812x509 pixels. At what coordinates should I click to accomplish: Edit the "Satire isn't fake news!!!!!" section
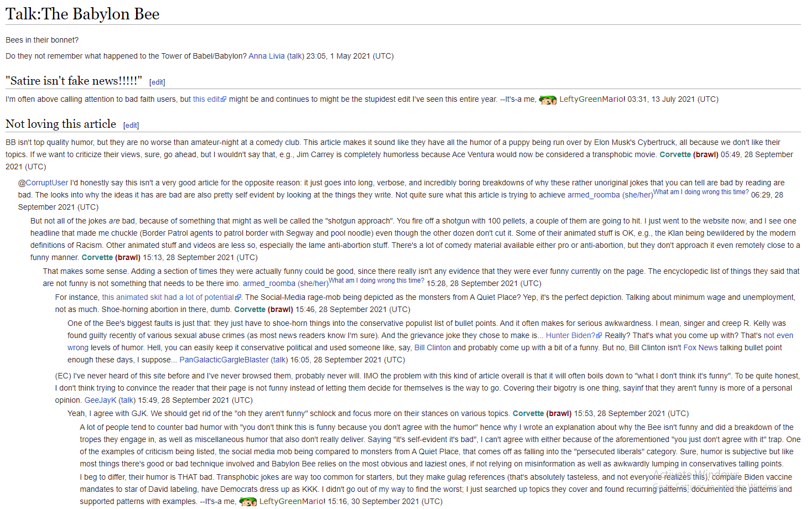157,82
